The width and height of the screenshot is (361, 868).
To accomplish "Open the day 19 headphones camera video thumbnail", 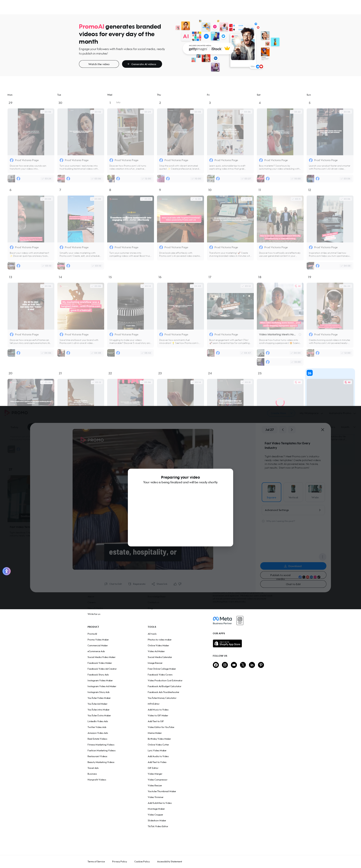I will pos(330,306).
